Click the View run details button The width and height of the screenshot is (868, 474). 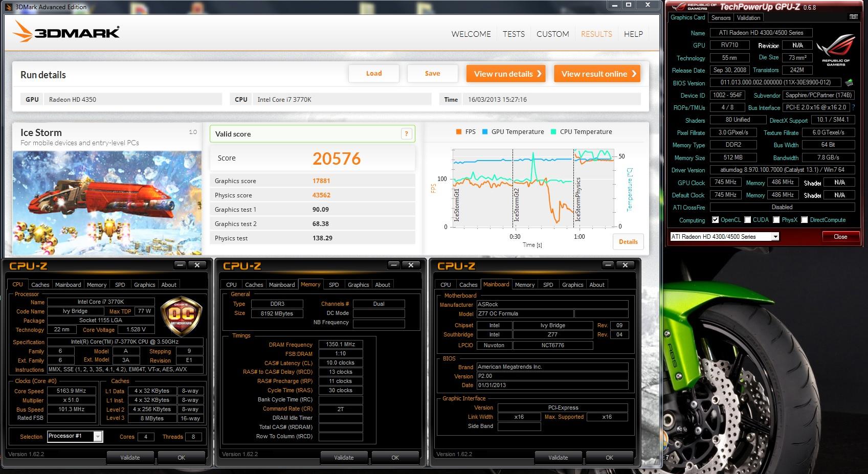[x=506, y=74]
